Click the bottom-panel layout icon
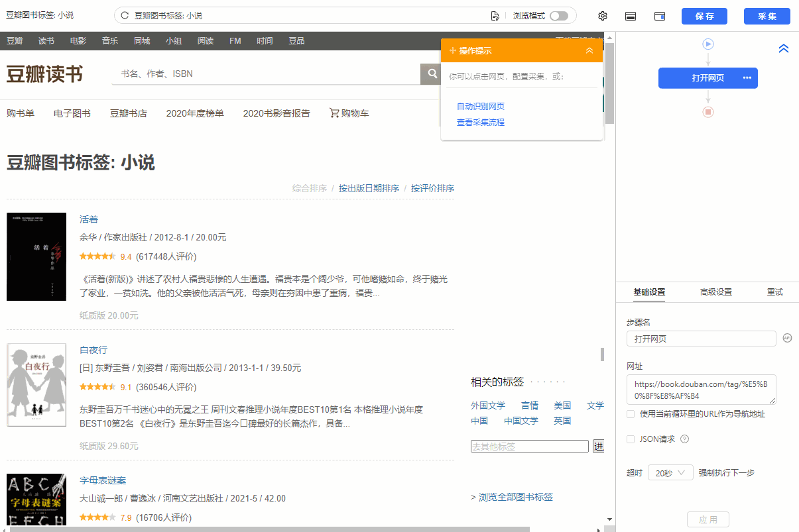This screenshot has width=799, height=532. (631, 16)
